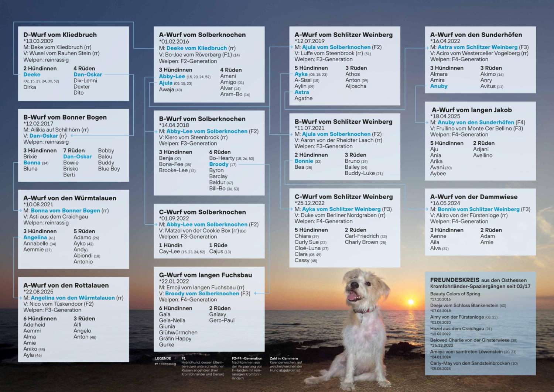Select the A-Wurf von den Rottalauen heading
This screenshot has width=554, height=392.
coord(66,285)
